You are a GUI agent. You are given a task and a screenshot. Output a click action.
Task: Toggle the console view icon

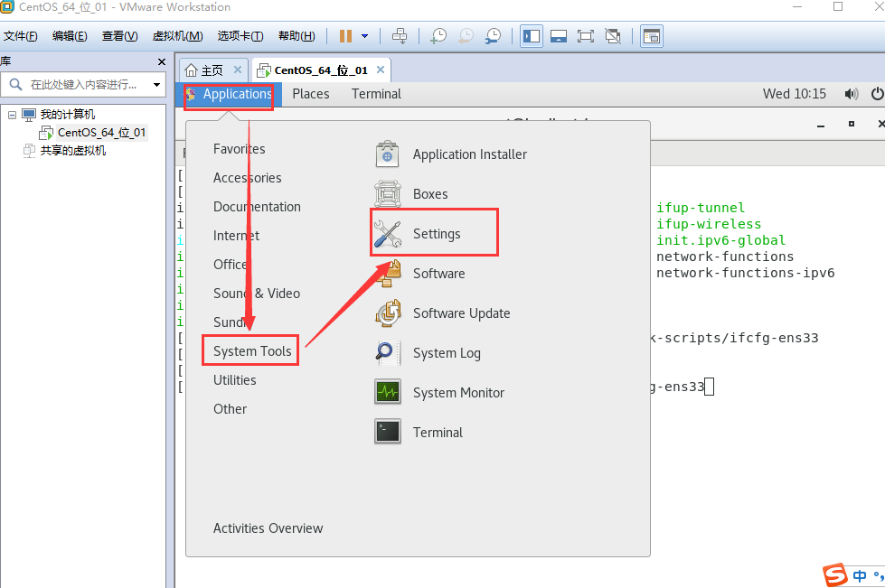coord(652,36)
